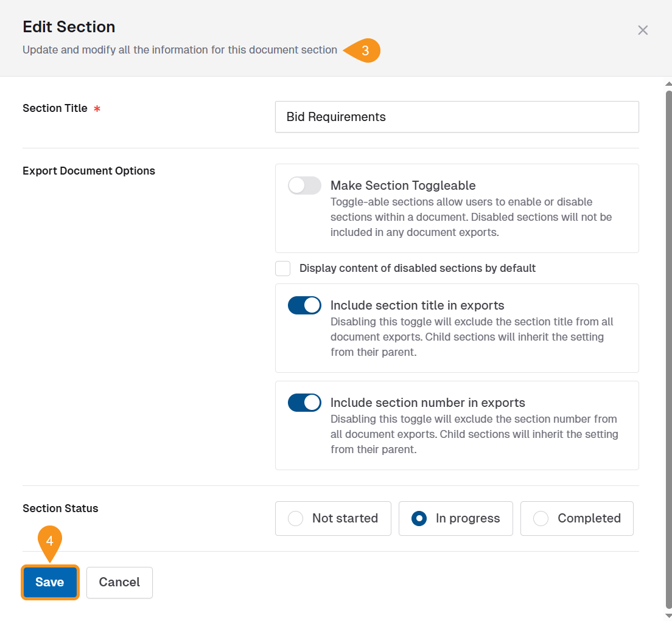Click the Make Section Toggleable label
Screen dimensions: 672x621
[403, 186]
